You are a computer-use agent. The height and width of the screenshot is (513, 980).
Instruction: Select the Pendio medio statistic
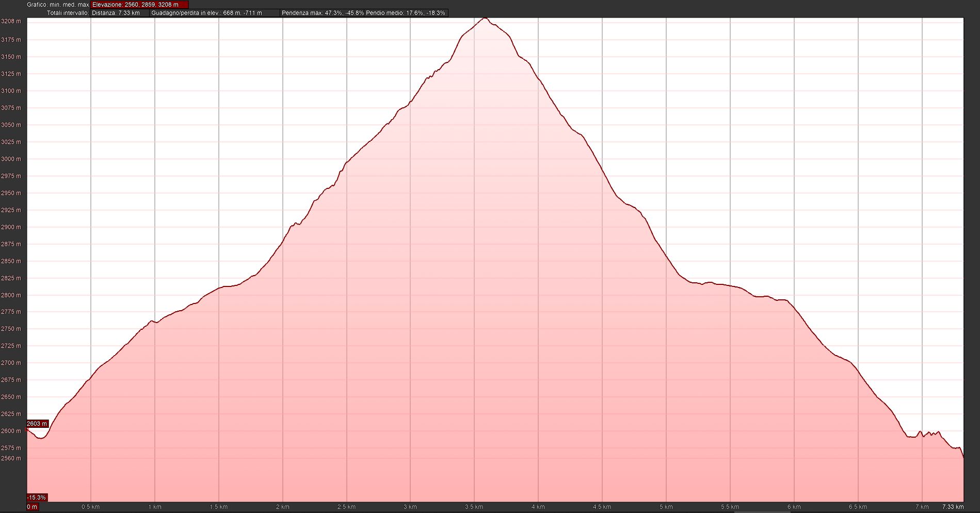(x=406, y=13)
